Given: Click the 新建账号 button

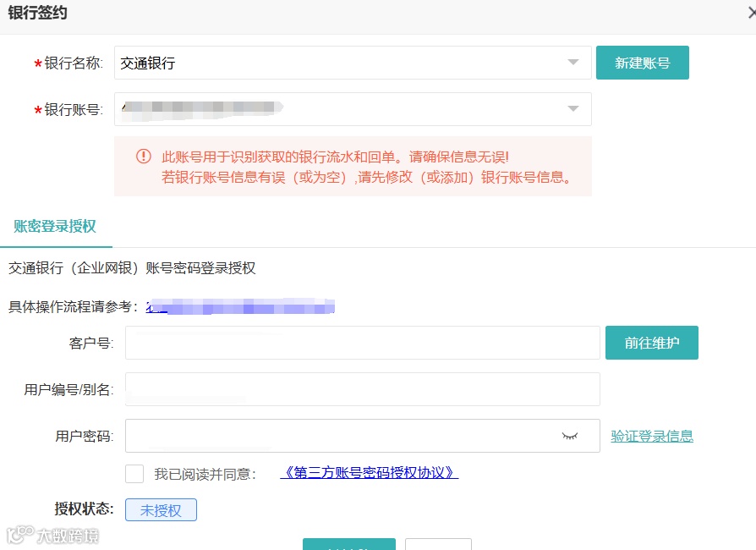Looking at the screenshot, I should click(642, 63).
